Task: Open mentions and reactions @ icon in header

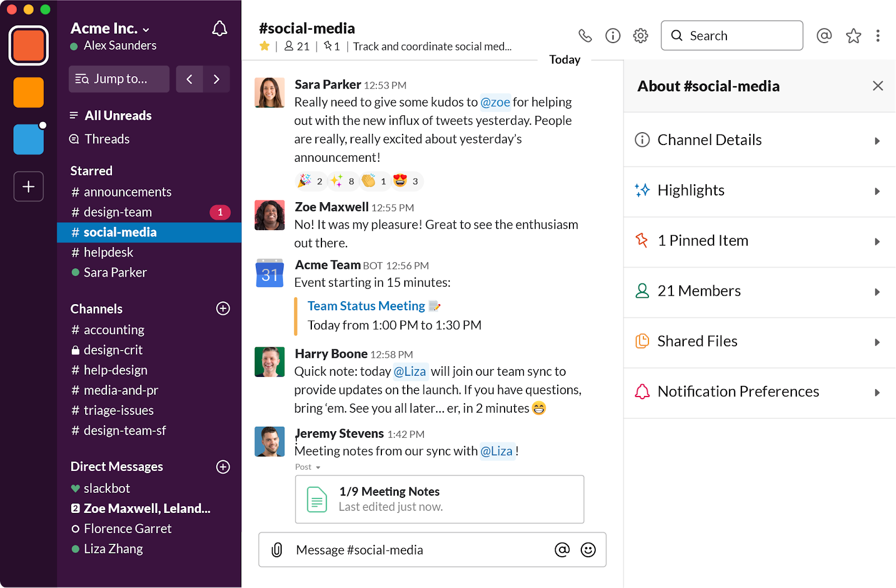Action: tap(824, 36)
